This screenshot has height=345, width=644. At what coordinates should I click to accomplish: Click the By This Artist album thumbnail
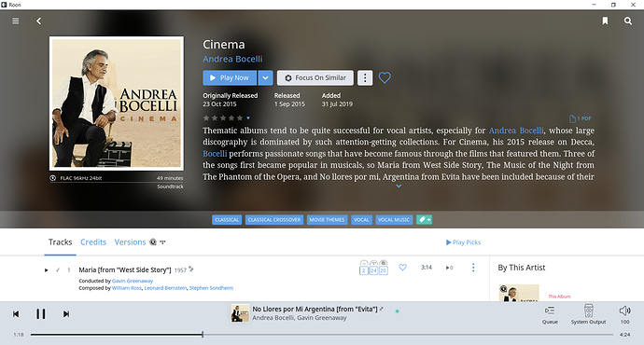519,293
